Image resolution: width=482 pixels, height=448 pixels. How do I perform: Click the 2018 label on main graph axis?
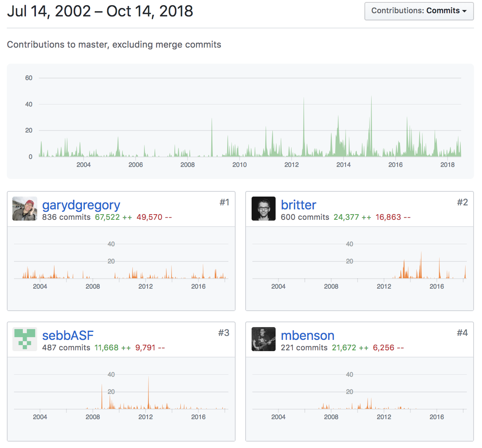[447, 165]
